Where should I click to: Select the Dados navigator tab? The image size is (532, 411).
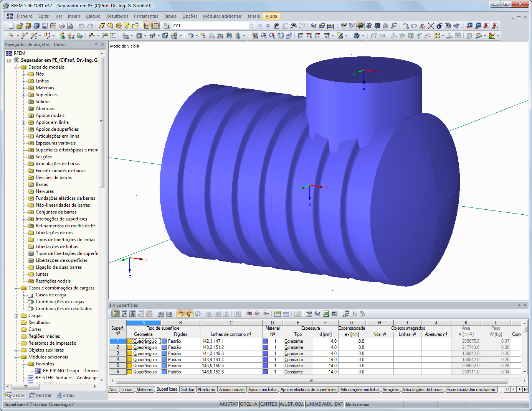(15, 395)
